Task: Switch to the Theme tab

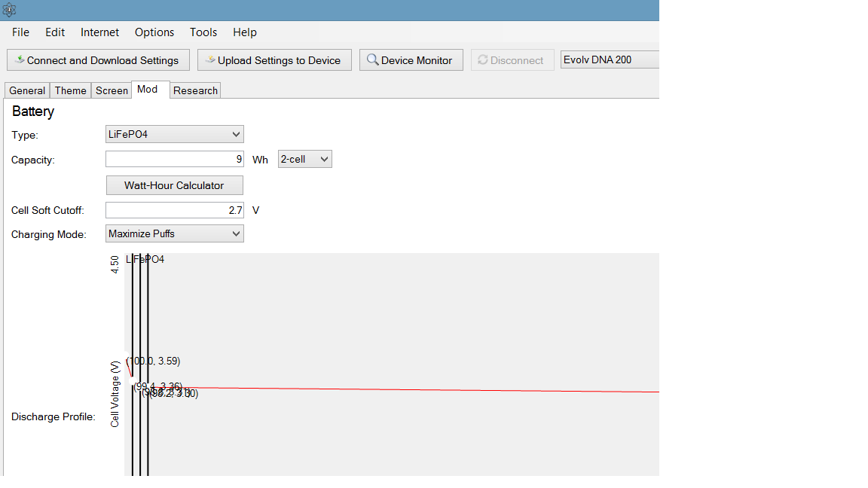Action: point(70,90)
